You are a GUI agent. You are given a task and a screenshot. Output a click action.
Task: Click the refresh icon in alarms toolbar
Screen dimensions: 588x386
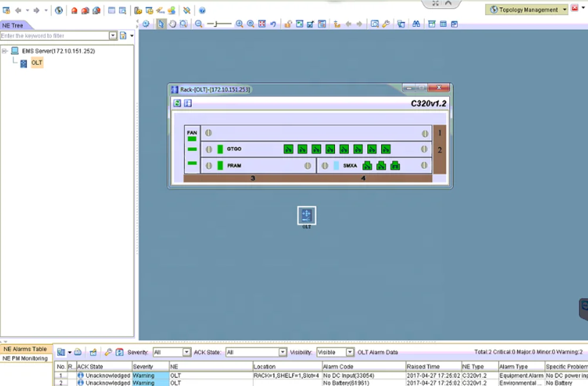pos(119,352)
